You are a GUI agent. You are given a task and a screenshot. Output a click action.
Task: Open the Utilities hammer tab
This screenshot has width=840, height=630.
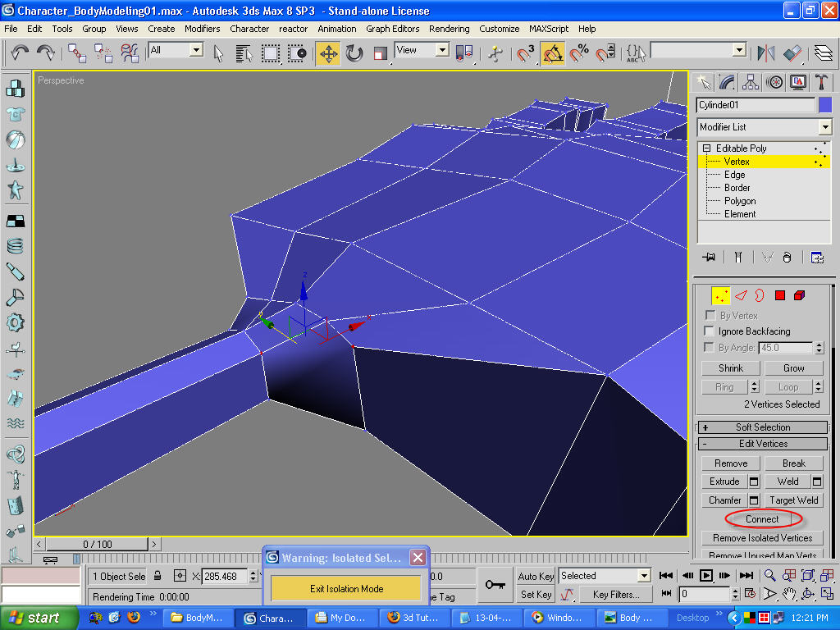(x=821, y=82)
